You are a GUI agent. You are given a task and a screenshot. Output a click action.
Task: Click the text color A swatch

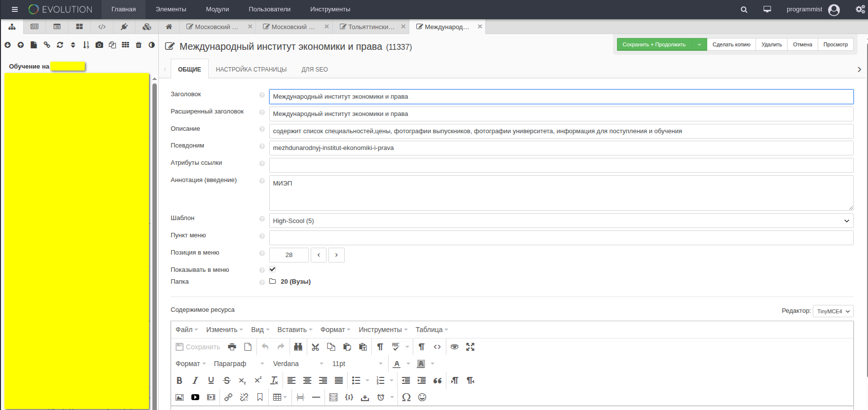tap(397, 364)
